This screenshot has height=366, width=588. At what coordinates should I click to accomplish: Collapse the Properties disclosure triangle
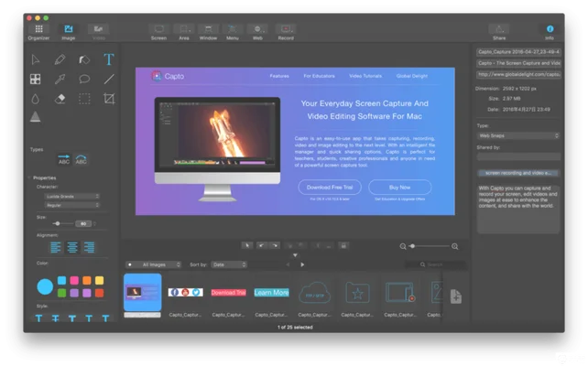click(29, 178)
